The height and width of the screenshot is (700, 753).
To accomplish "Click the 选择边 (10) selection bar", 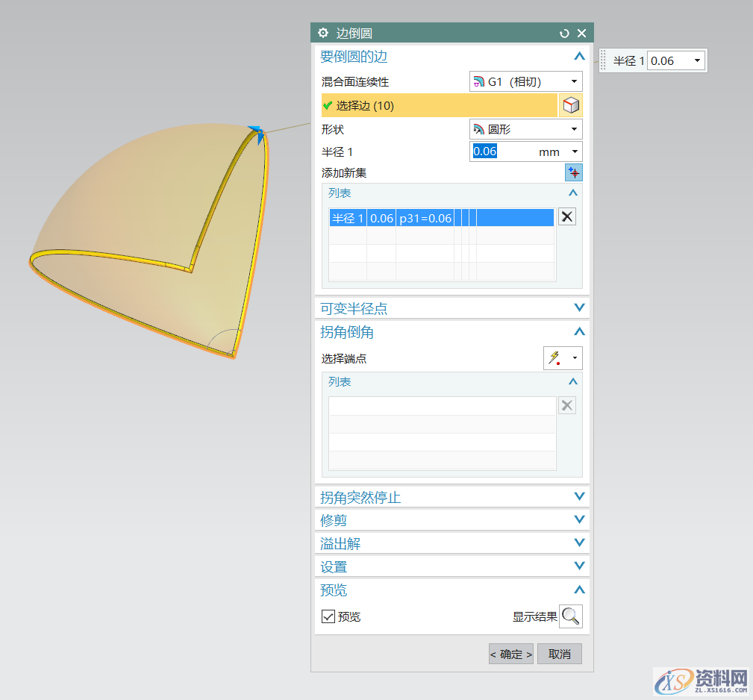I will coord(439,106).
